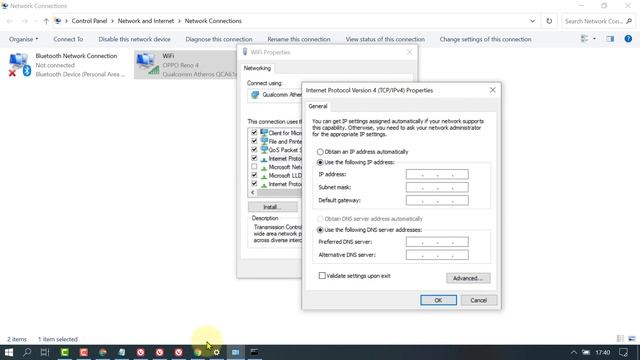The image size is (640, 360).
Task: Switch to the Control Panel taskbar window icon
Action: pos(236,352)
